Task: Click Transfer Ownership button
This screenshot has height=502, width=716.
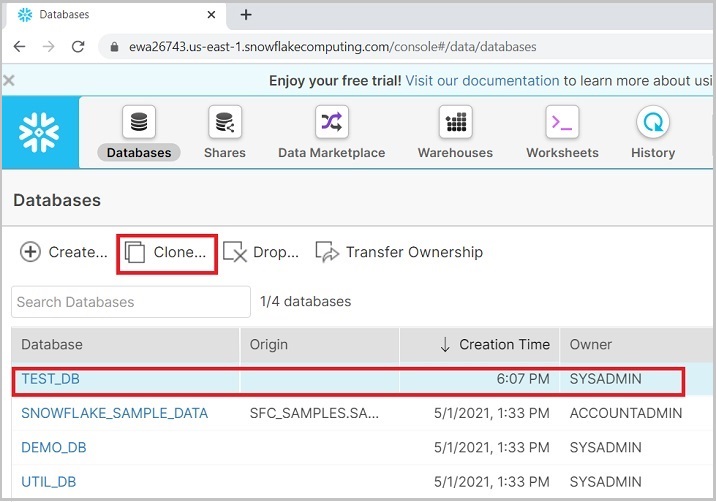Action: coord(399,252)
